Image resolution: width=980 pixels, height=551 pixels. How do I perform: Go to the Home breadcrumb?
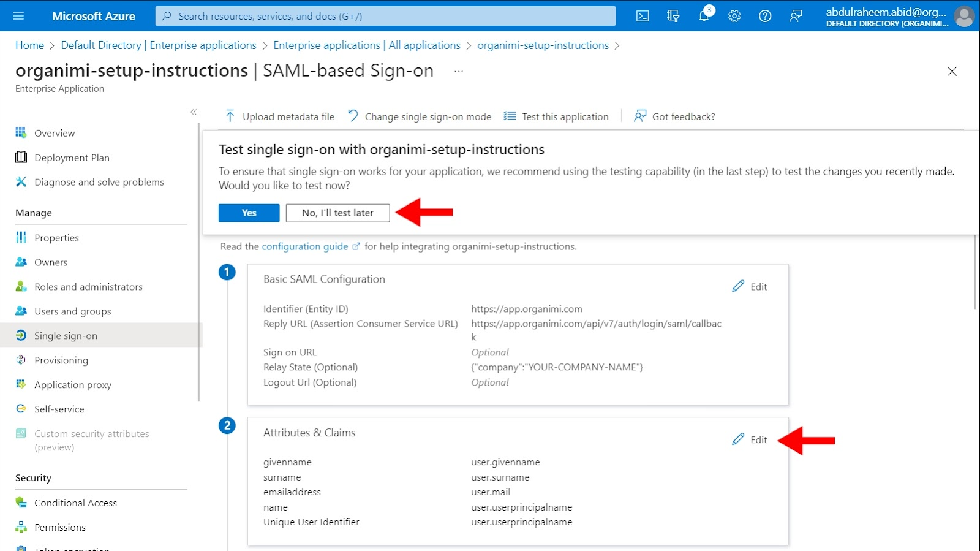coord(29,45)
